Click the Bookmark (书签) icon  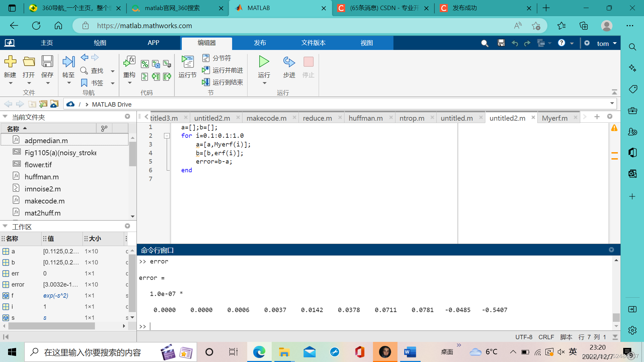84,83
